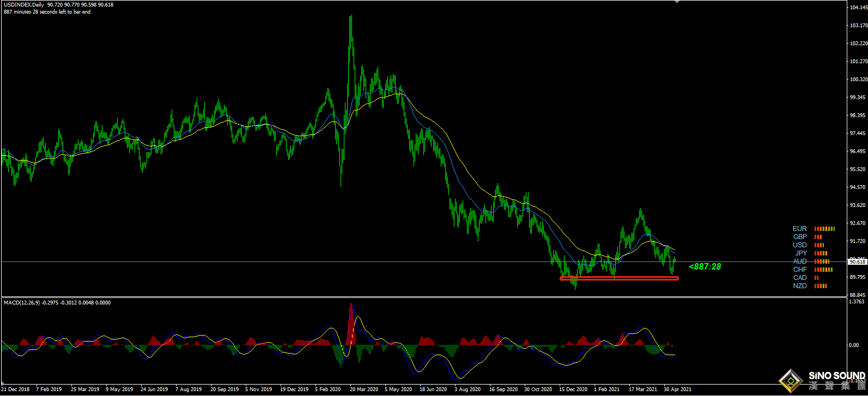Click the bar-end countdown text line

47,12
